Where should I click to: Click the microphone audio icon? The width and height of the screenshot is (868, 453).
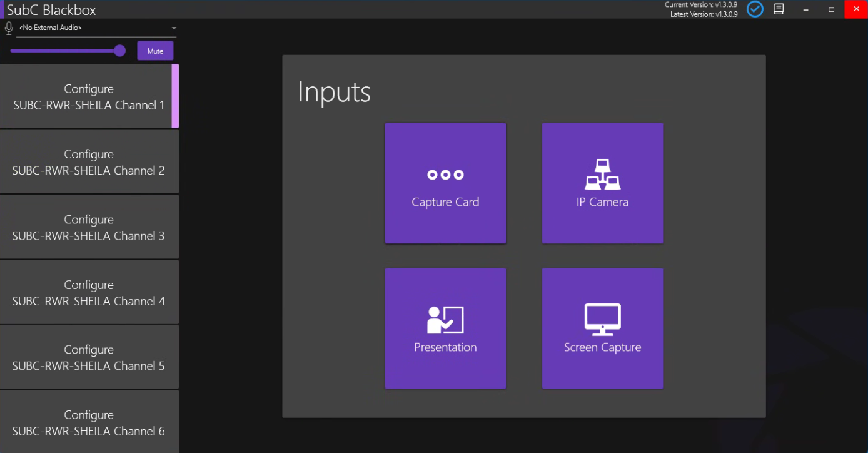(x=9, y=28)
